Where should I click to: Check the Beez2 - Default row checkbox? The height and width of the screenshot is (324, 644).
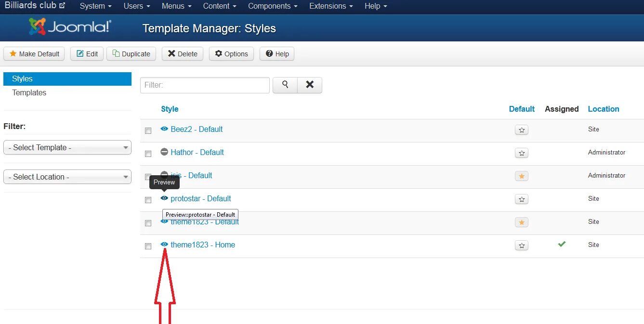pyautogui.click(x=148, y=130)
